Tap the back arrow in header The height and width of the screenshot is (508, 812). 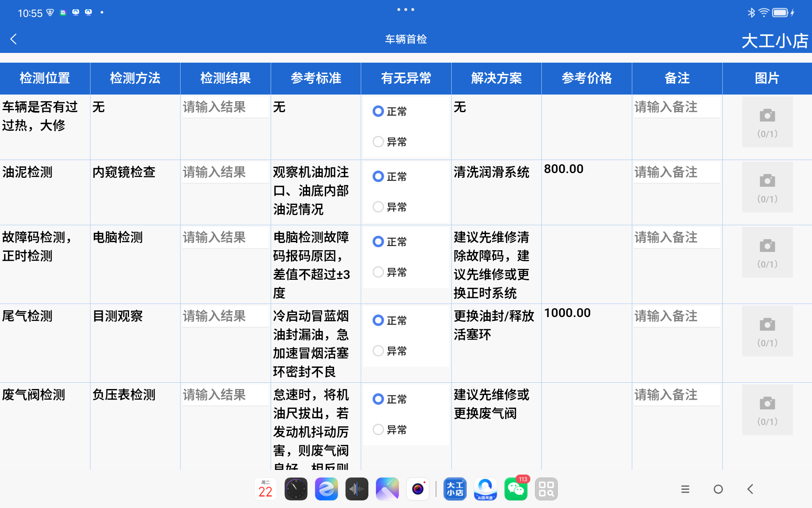point(14,39)
